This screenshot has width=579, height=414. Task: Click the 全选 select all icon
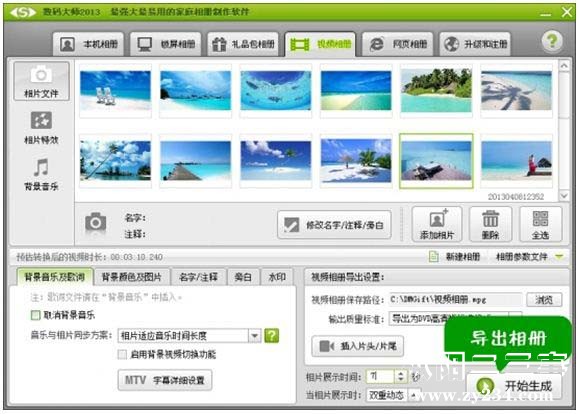pyautogui.click(x=540, y=224)
